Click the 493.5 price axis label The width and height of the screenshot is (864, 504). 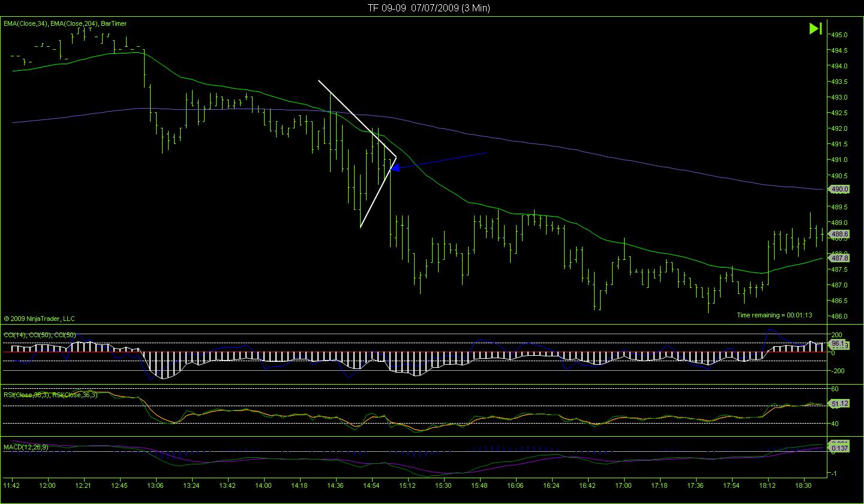coord(839,82)
